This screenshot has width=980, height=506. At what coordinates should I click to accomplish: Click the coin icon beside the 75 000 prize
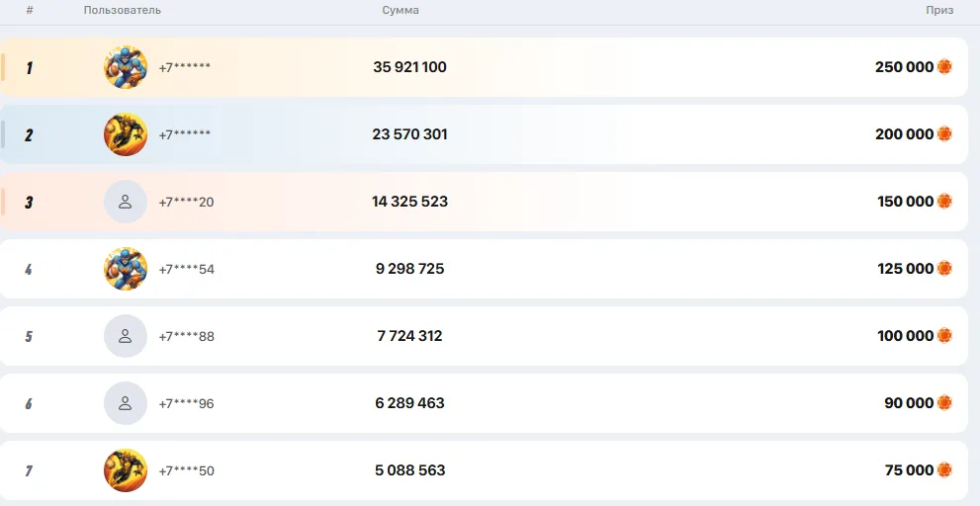point(944,469)
